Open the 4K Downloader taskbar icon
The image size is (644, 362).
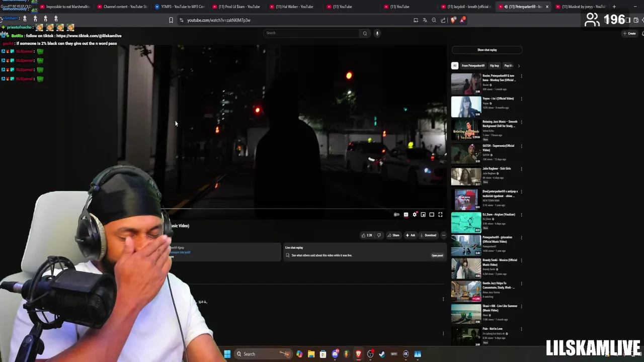coord(406,354)
